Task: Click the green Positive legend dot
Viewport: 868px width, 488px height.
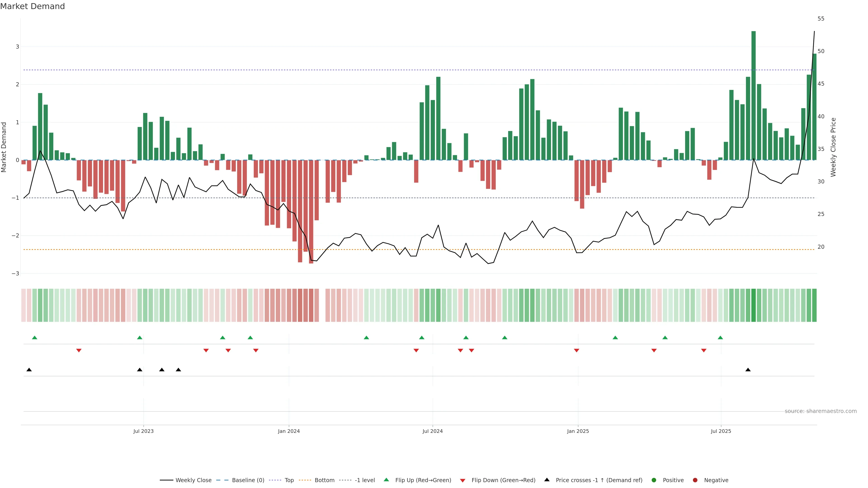Action: (x=654, y=480)
